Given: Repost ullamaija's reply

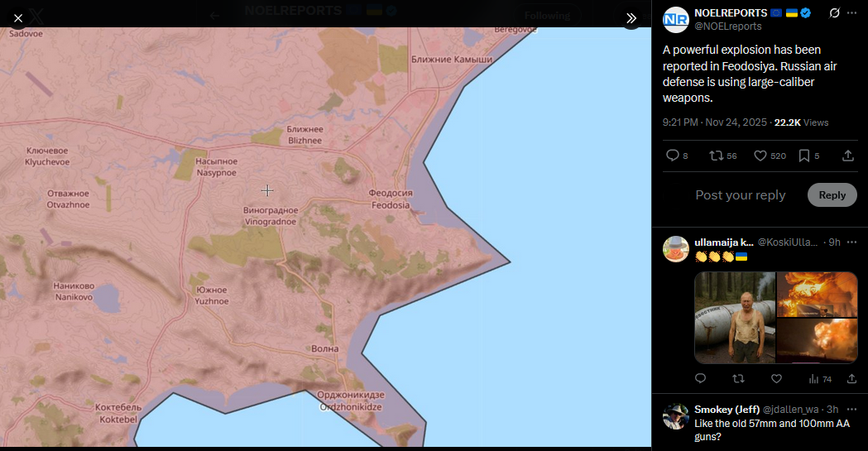Looking at the screenshot, I should (738, 378).
